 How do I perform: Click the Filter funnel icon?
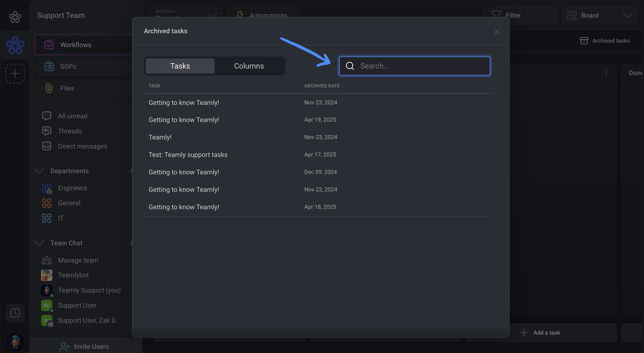point(496,15)
